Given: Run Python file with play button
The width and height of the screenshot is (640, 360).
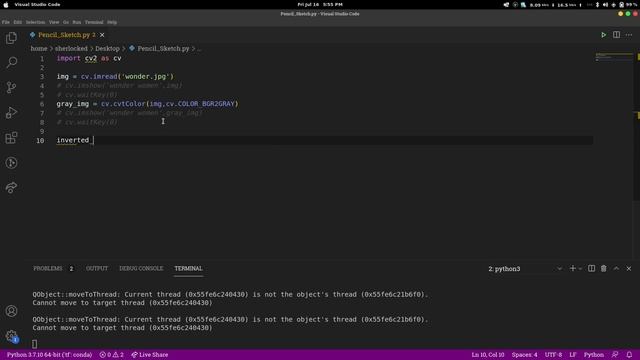Looking at the screenshot, I should coord(603,35).
